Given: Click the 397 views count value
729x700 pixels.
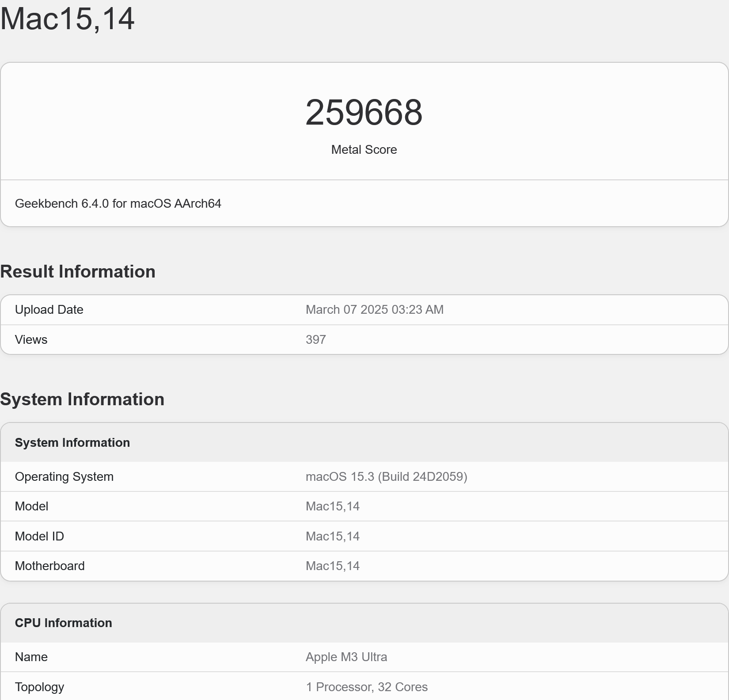Looking at the screenshot, I should coord(315,339).
